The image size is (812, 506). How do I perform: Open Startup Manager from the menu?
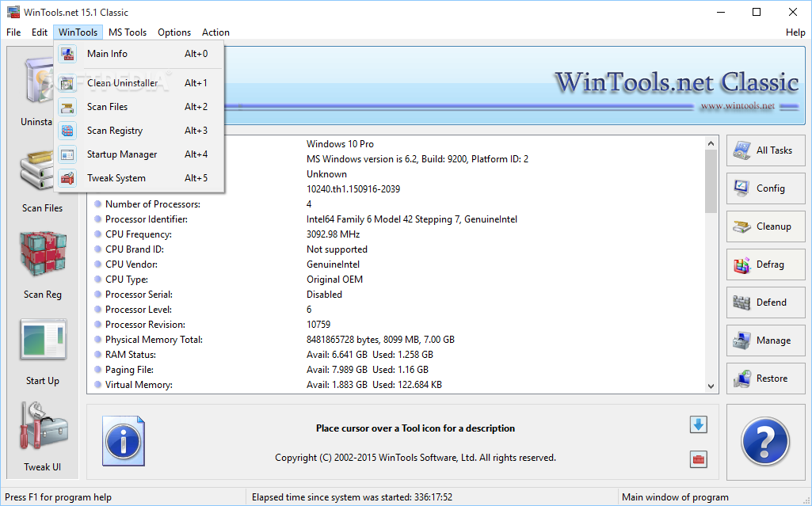(139, 154)
